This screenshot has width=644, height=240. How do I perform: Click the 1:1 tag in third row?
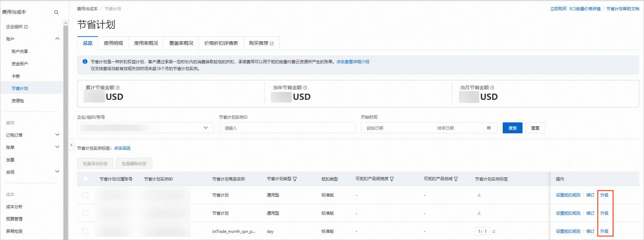(482, 231)
